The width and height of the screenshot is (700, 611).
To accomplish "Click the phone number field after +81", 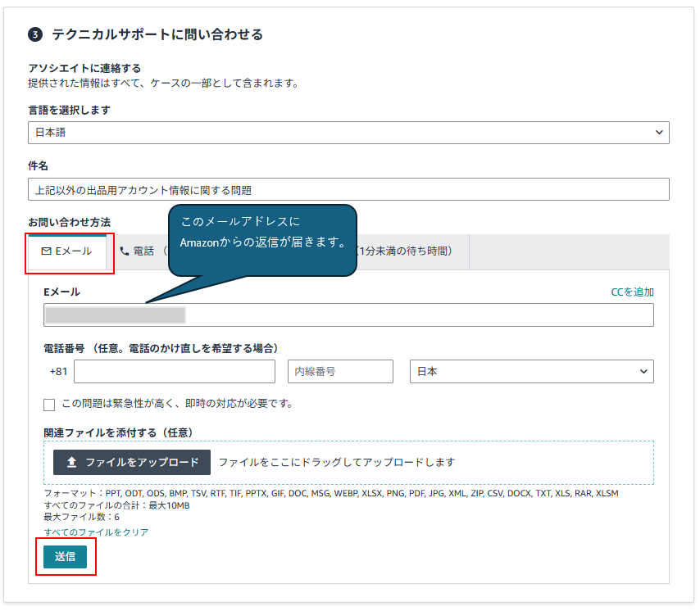I will (175, 372).
